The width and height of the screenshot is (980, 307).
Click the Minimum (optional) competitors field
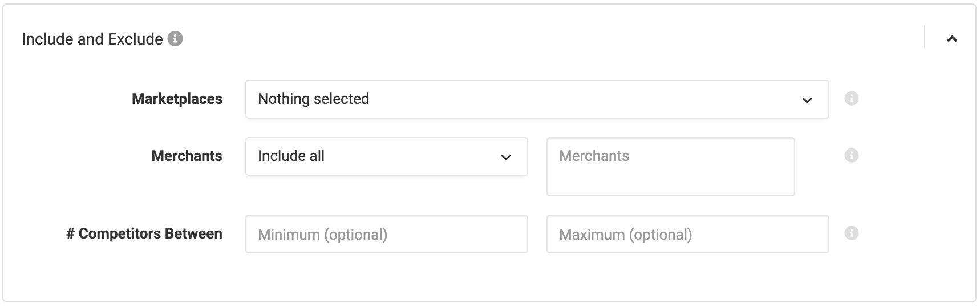tap(387, 234)
